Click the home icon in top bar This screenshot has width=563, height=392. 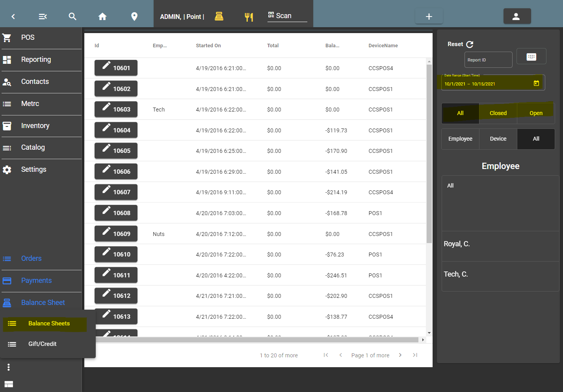[102, 17]
